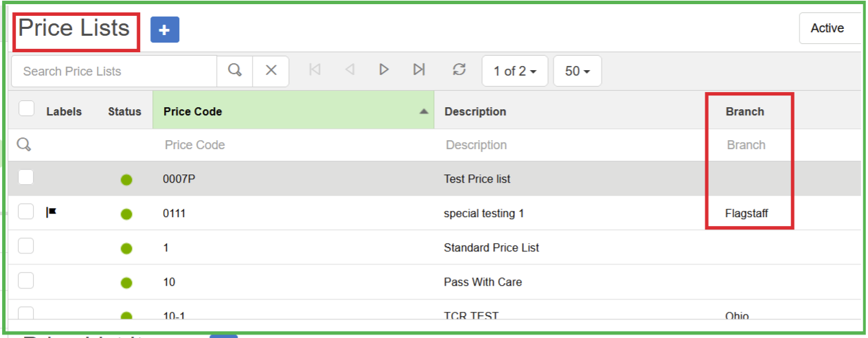The image size is (868, 338).
Task: Check the box for price code 0007P
Action: click(x=25, y=177)
